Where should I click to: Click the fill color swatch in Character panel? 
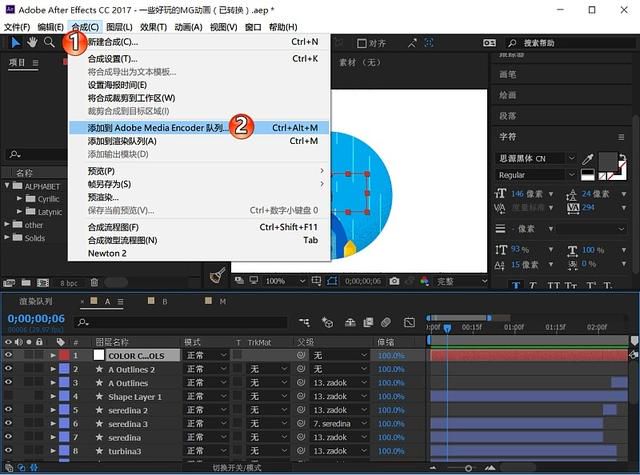(608, 162)
